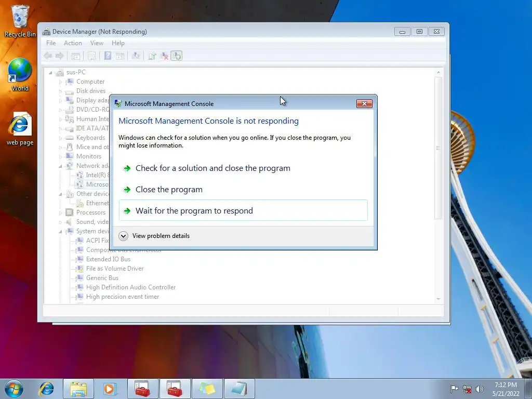Expand the Computer tree node
The height and width of the screenshot is (399, 532).
point(60,82)
